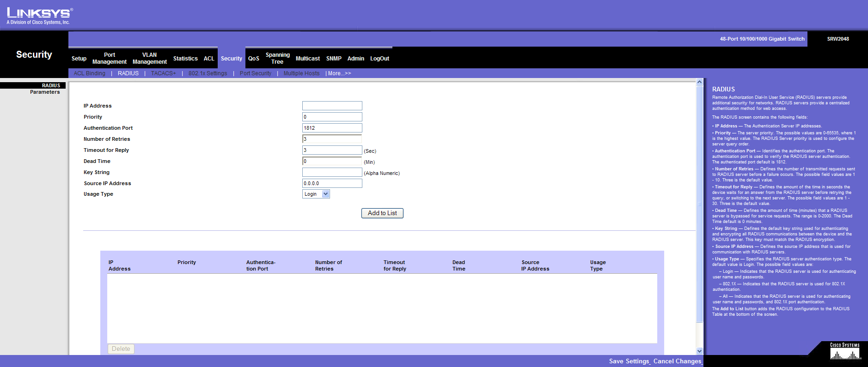The image size is (868, 367).
Task: Click the Linksys logo
Action: (x=40, y=16)
